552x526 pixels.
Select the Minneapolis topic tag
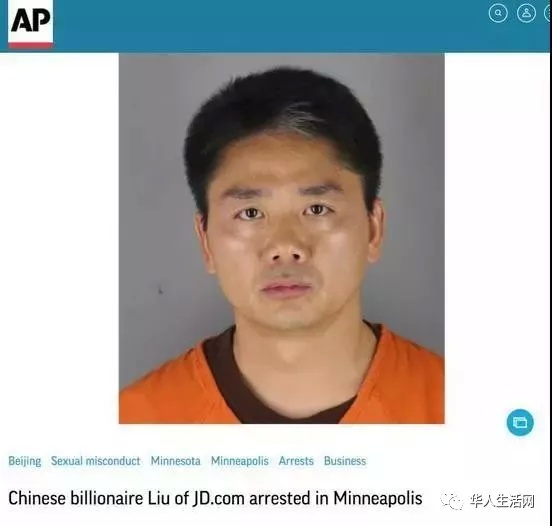click(240, 461)
